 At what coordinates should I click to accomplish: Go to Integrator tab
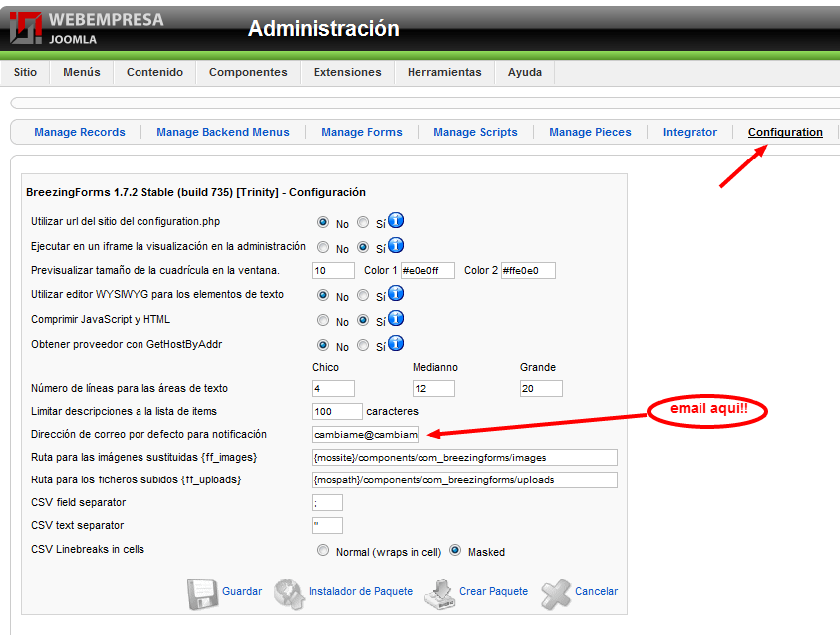click(690, 132)
